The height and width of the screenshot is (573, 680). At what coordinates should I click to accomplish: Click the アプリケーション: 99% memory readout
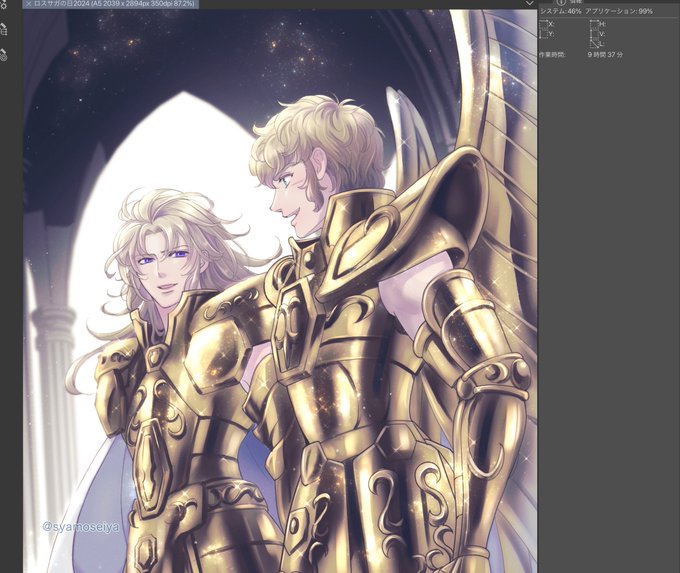(619, 11)
